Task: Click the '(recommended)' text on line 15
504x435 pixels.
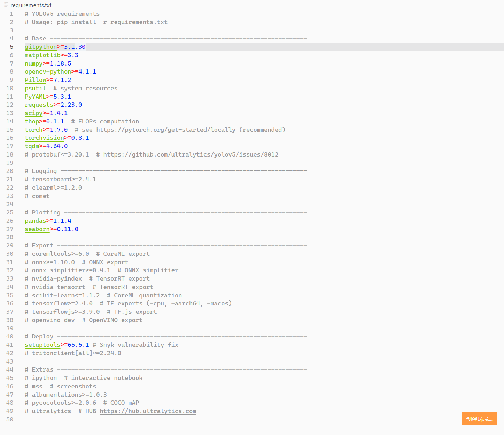Action: tap(262, 130)
